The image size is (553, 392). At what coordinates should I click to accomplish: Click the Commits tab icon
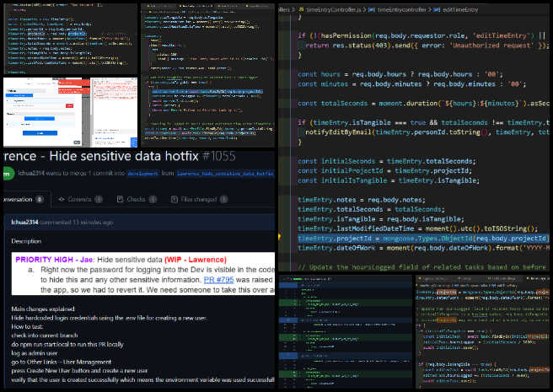coord(62,199)
